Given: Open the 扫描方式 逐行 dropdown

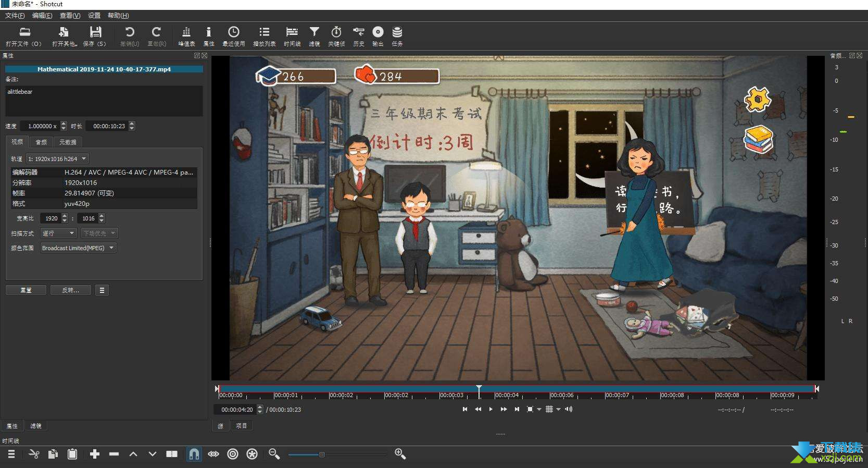Looking at the screenshot, I should click(x=59, y=233).
